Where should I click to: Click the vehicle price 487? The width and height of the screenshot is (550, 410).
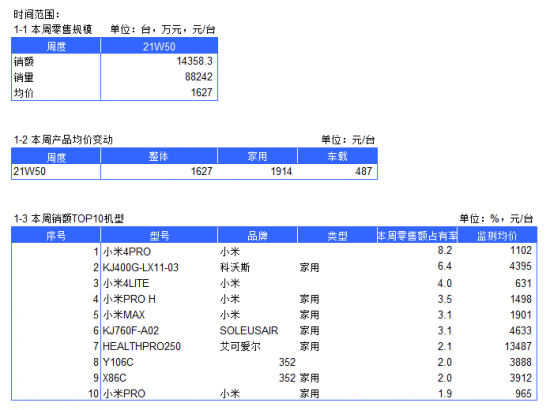click(x=363, y=172)
